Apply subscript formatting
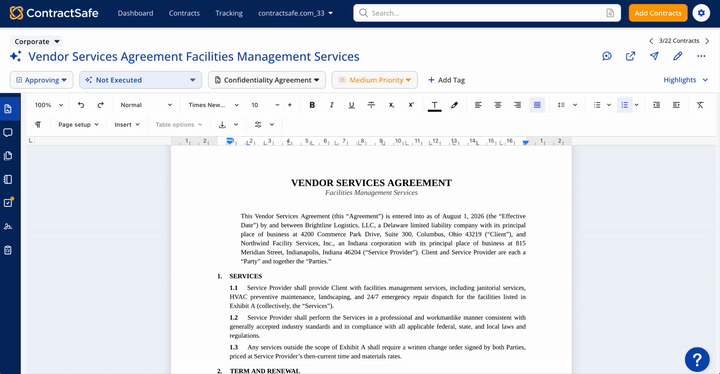 tap(391, 105)
